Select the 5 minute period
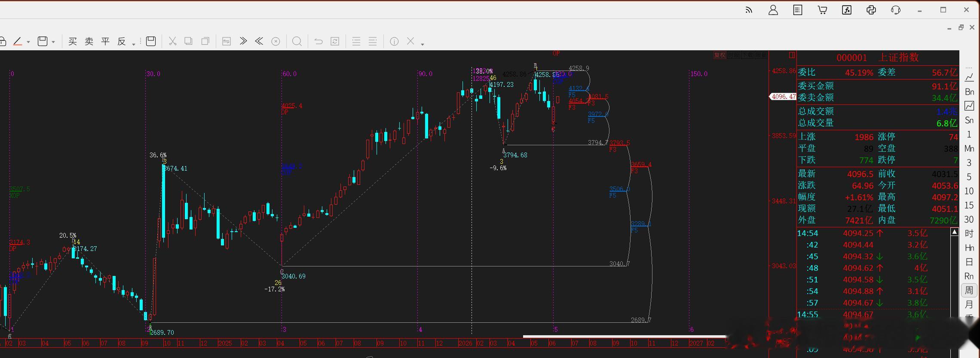Screen dimensions: 980x358 pyautogui.click(x=969, y=177)
